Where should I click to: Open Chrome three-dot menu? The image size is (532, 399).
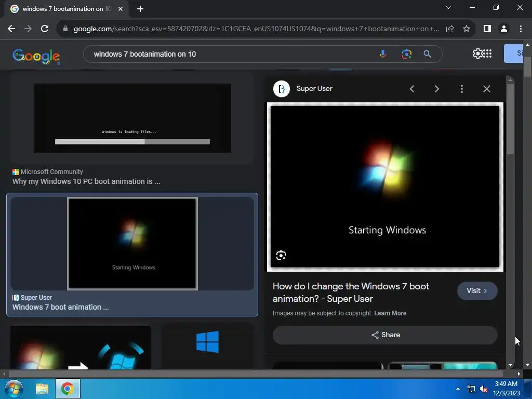[x=521, y=29]
